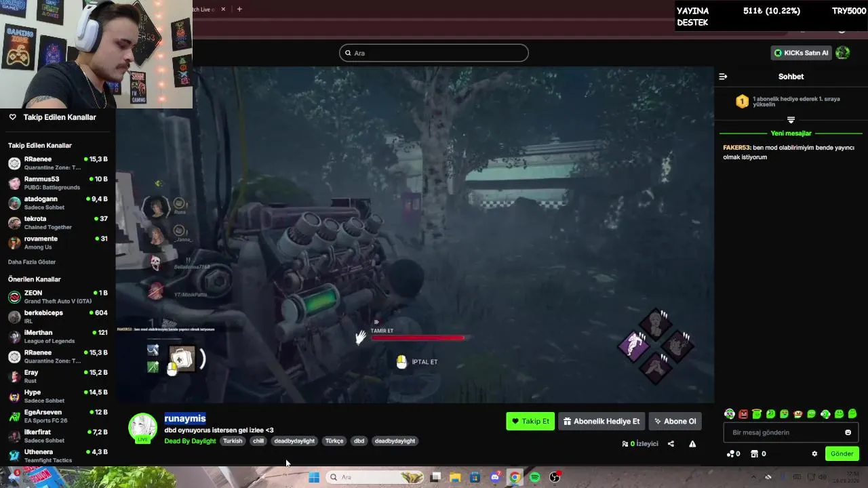Screen dimensions: 868x488
Task: Open OBS Studio from taskbar
Action: click(x=555, y=477)
